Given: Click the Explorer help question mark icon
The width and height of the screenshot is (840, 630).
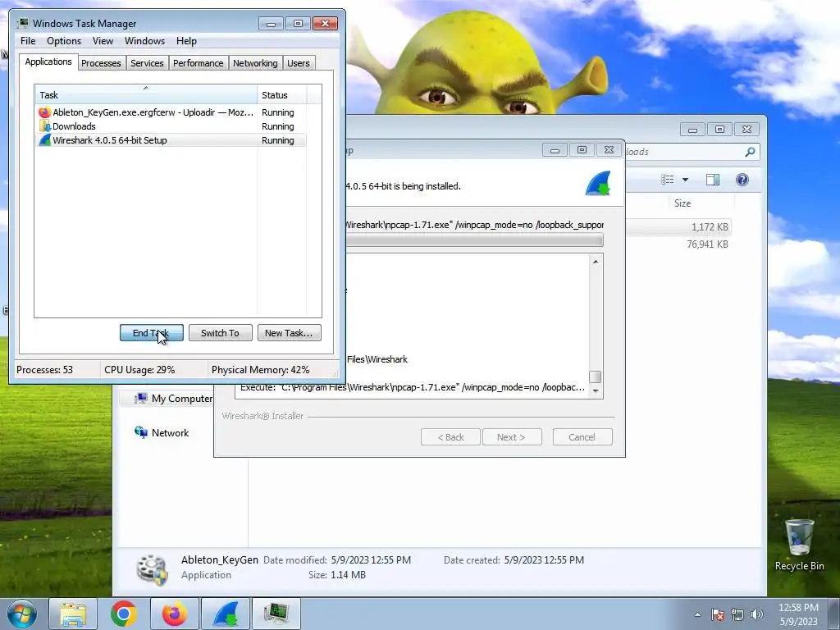Looking at the screenshot, I should pos(742,180).
